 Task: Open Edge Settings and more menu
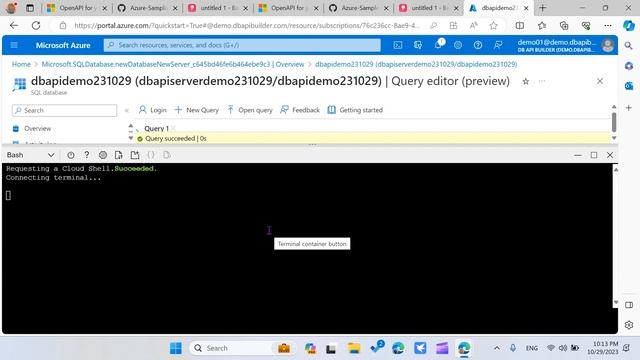coord(608,26)
